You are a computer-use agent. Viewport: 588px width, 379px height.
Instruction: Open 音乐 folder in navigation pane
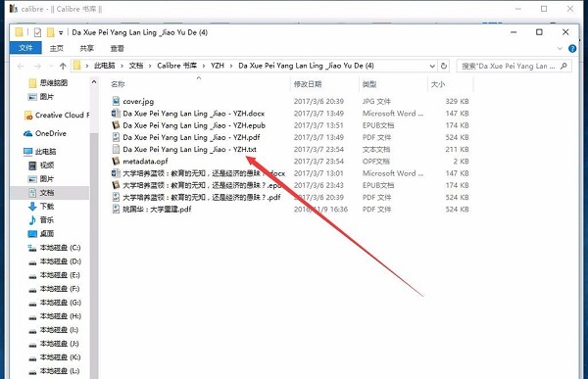point(41,220)
